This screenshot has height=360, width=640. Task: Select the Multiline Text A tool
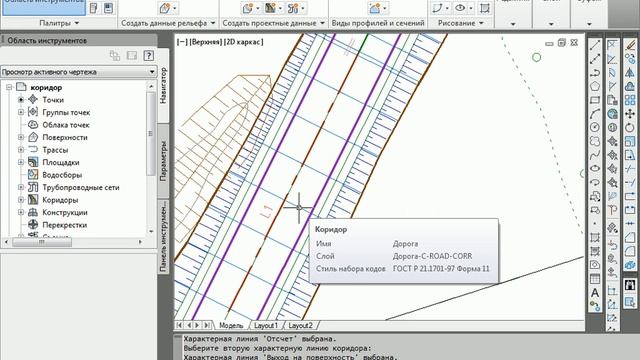tap(595, 293)
